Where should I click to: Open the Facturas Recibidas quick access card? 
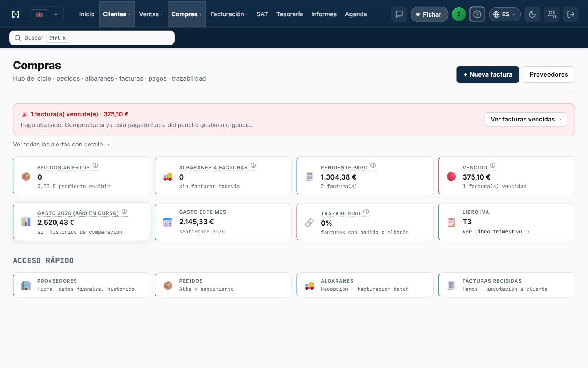[506, 285]
